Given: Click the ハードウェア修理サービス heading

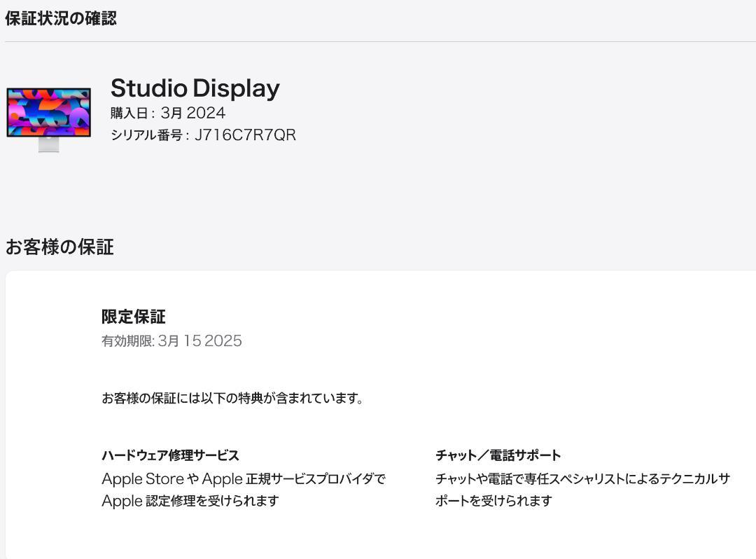Looking at the screenshot, I should (x=170, y=455).
